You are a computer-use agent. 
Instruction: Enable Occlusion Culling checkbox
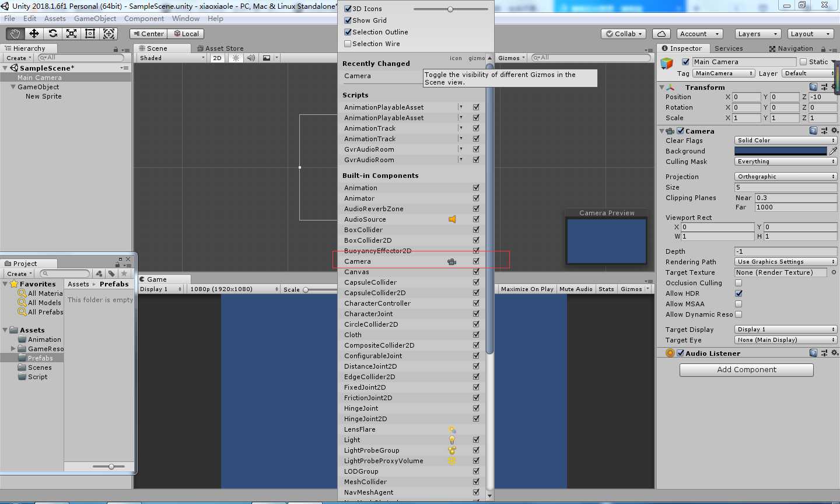(738, 283)
